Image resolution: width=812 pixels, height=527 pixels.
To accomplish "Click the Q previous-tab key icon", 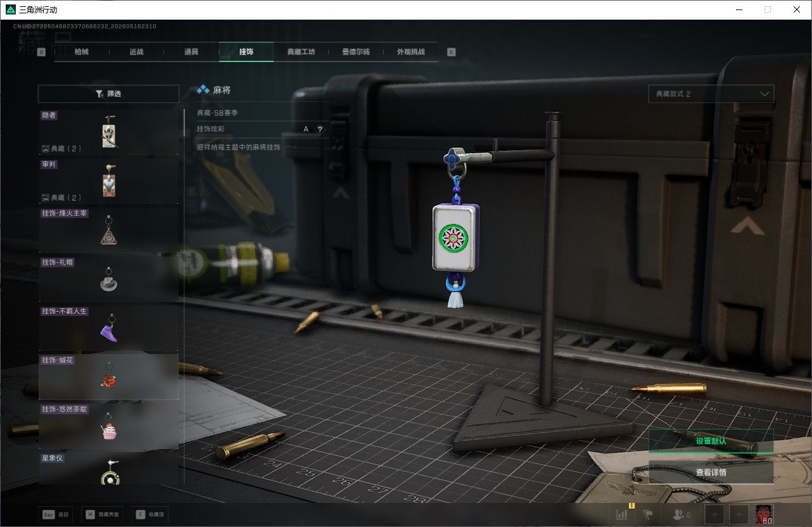I will click(x=41, y=53).
